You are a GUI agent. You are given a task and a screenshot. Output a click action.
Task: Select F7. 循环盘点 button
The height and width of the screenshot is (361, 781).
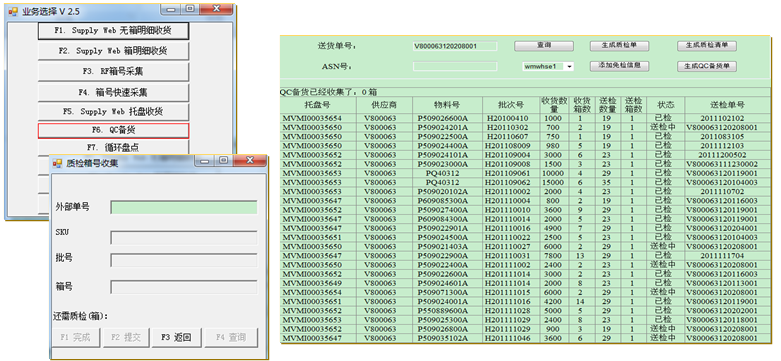[x=113, y=147]
